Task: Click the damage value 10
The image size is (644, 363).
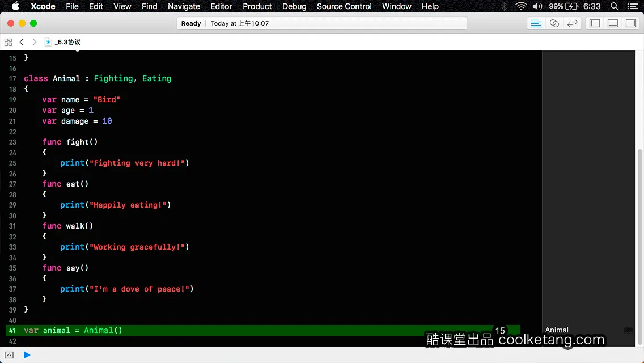Action: pyautogui.click(x=107, y=121)
